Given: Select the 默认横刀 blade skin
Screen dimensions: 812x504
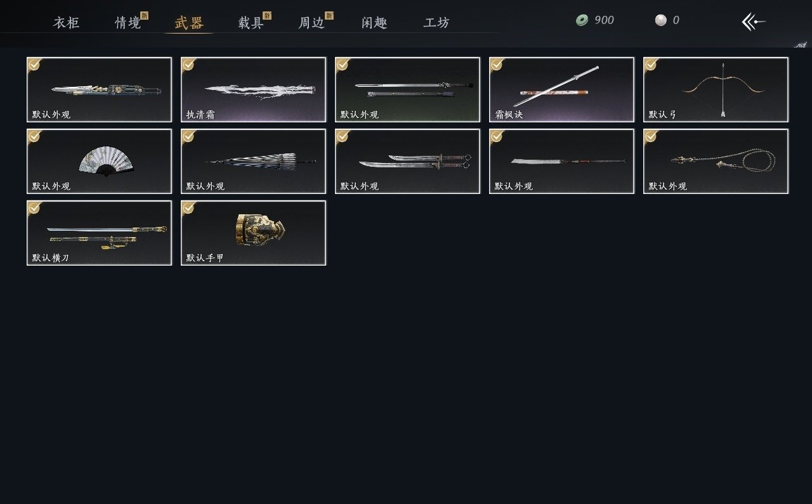Looking at the screenshot, I should click(x=100, y=233).
